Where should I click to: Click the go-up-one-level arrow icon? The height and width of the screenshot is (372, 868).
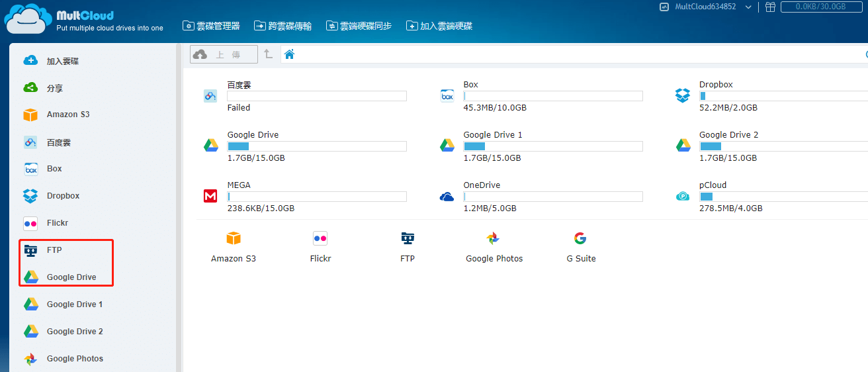(268, 54)
